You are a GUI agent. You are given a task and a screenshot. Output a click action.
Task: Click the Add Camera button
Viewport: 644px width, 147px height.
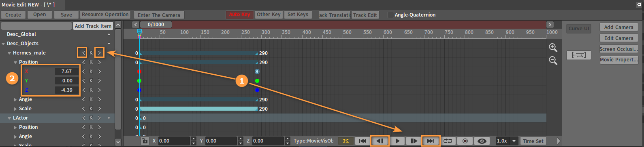click(618, 27)
